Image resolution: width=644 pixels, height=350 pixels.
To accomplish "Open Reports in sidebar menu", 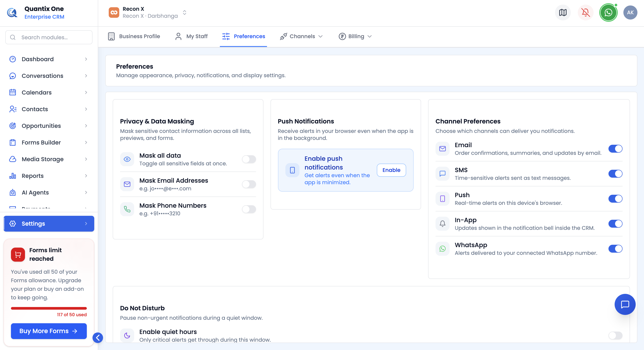I will 49,176.
